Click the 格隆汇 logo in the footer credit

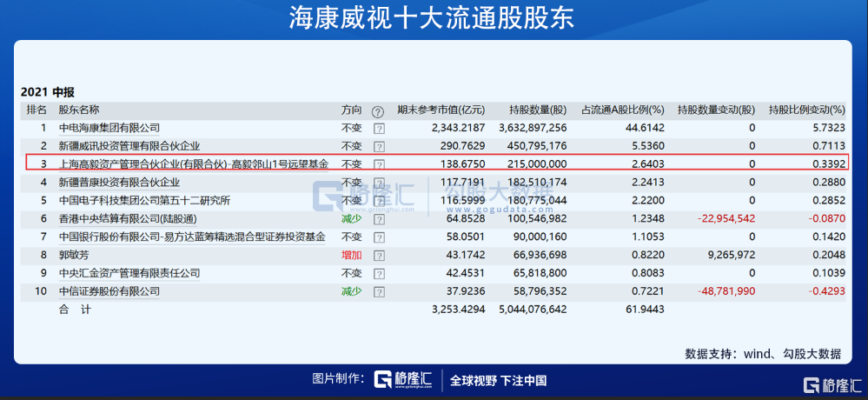[403, 379]
